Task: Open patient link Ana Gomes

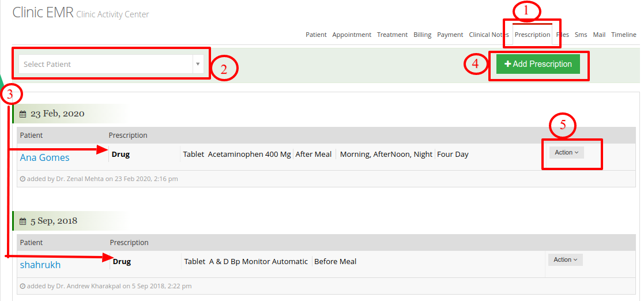Action: tap(44, 157)
